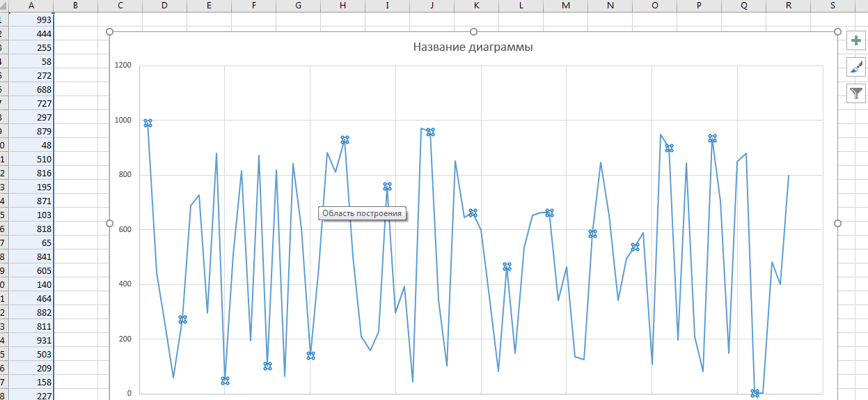Screen dimensions: 868x400
Task: Click the chart's left-middle resize handle
Action: (x=109, y=223)
